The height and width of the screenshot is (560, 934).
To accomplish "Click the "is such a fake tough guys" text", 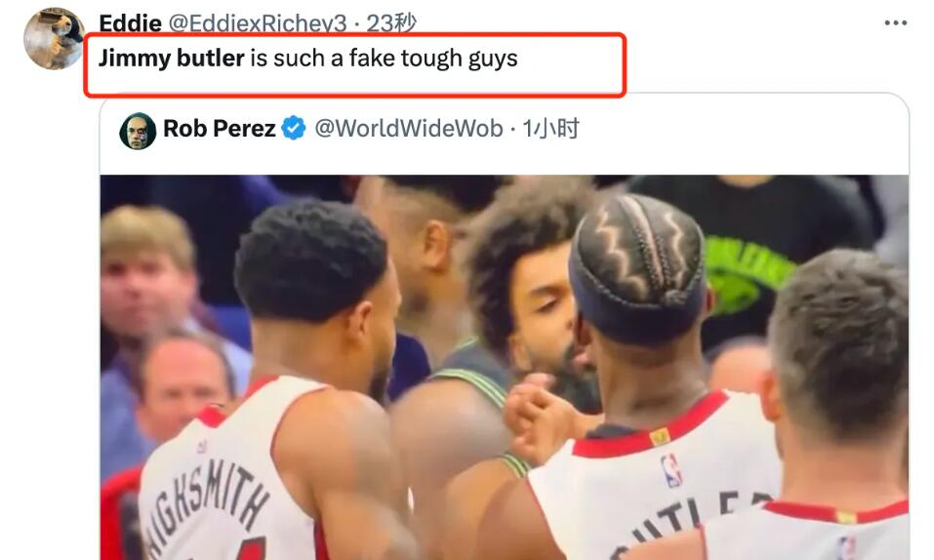I will pos(385,59).
